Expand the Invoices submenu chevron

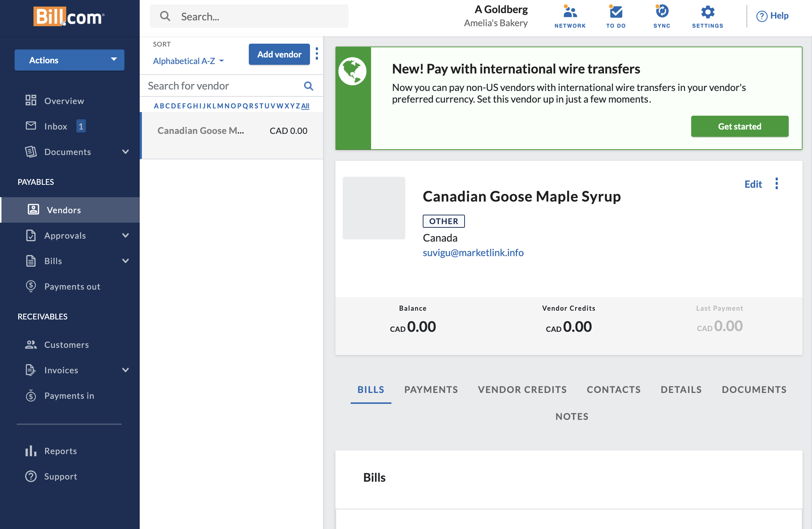pos(126,370)
